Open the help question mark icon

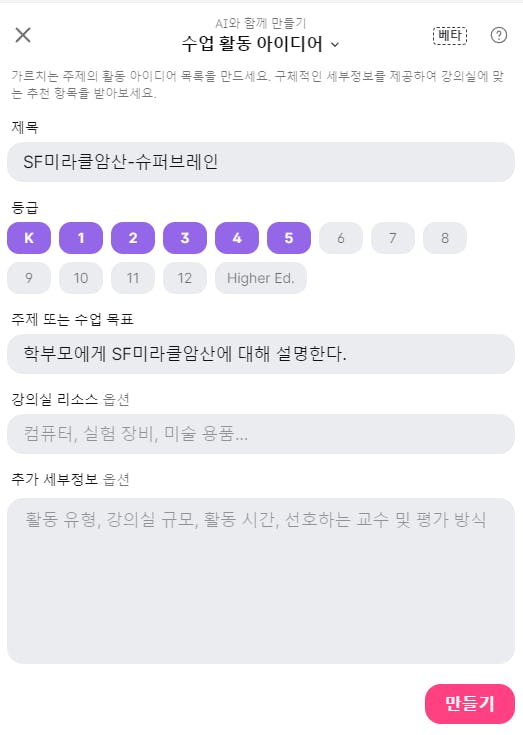(499, 35)
